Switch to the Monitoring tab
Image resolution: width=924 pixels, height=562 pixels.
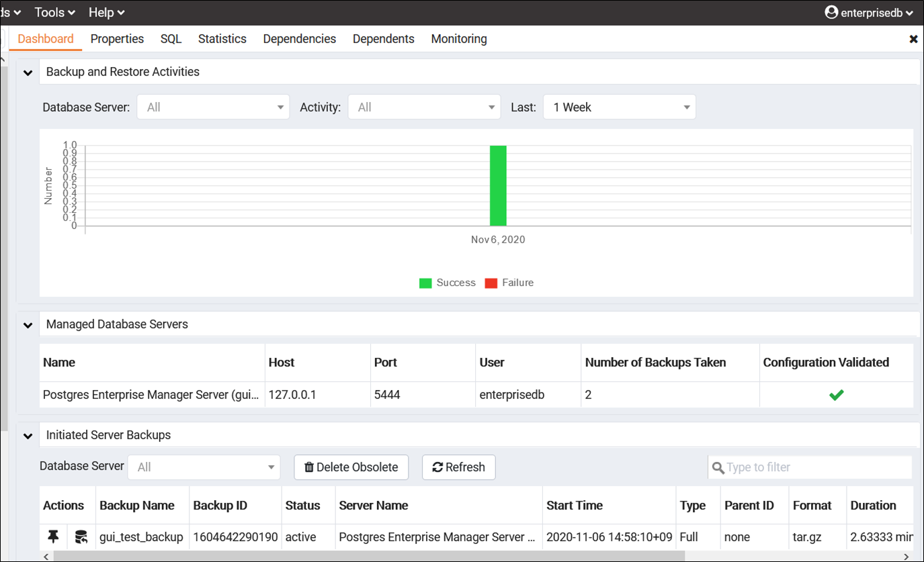pyautogui.click(x=459, y=39)
